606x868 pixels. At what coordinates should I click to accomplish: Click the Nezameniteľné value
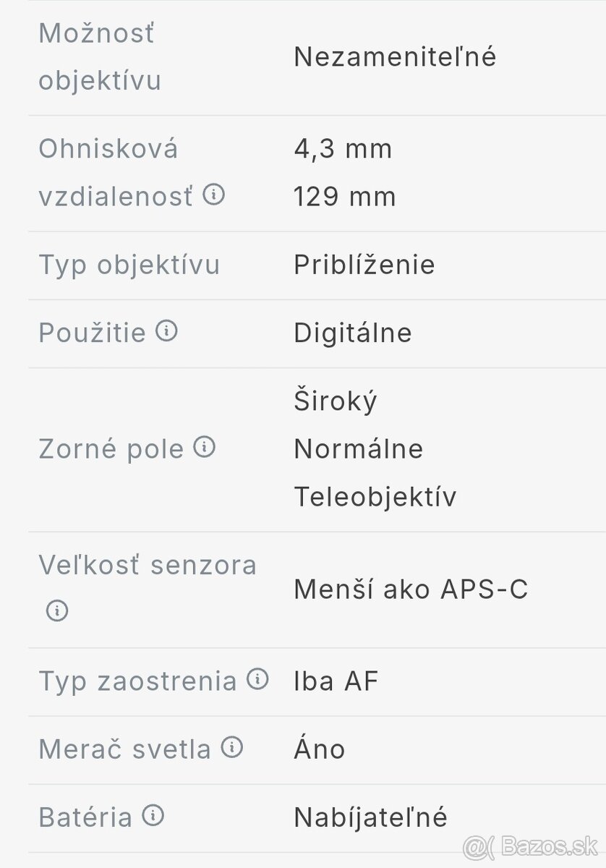[395, 56]
